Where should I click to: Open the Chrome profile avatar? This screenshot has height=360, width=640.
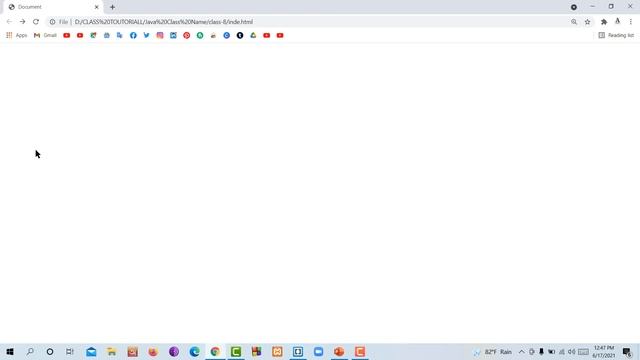click(618, 22)
